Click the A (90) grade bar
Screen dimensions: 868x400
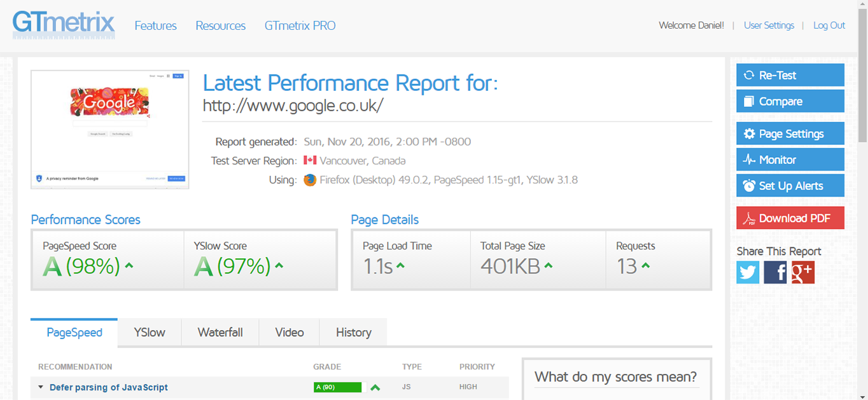[x=337, y=387]
